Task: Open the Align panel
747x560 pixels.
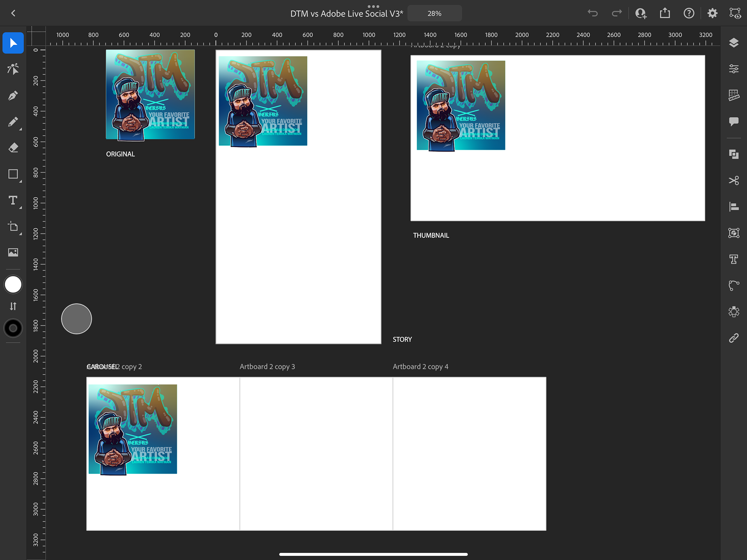Action: point(734,207)
